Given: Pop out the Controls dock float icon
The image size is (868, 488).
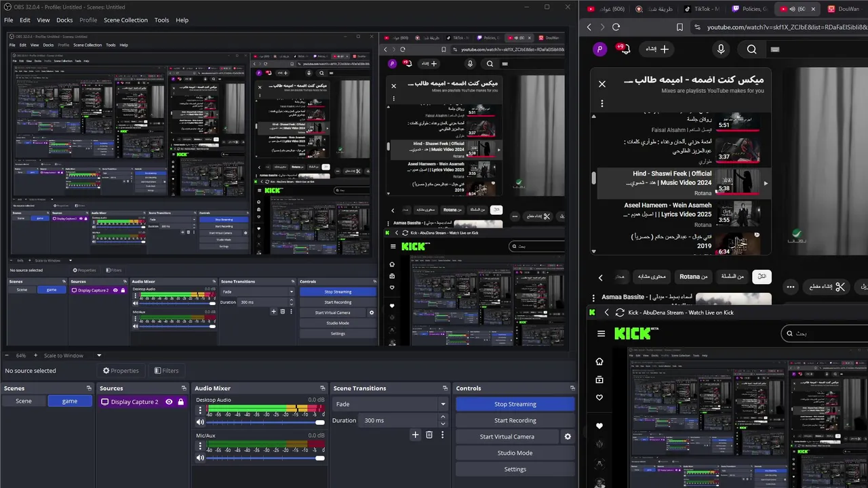Looking at the screenshot, I should click(x=572, y=388).
